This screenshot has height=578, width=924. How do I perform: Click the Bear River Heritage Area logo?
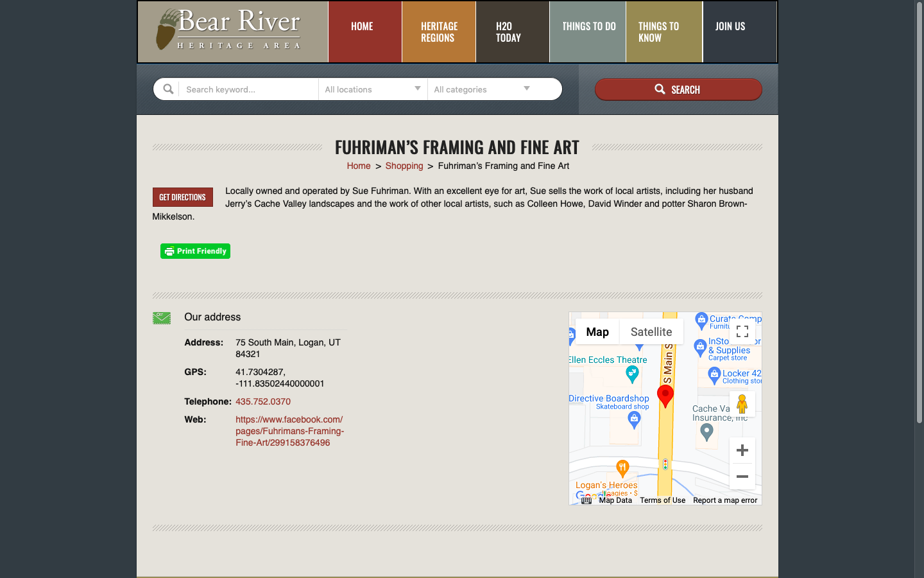[229, 31]
